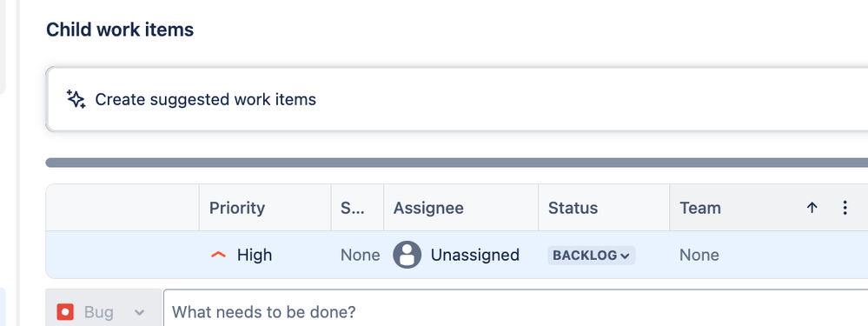Expand the Bug work type chevron
Viewport: 868px width, 326px height.
pos(140,313)
